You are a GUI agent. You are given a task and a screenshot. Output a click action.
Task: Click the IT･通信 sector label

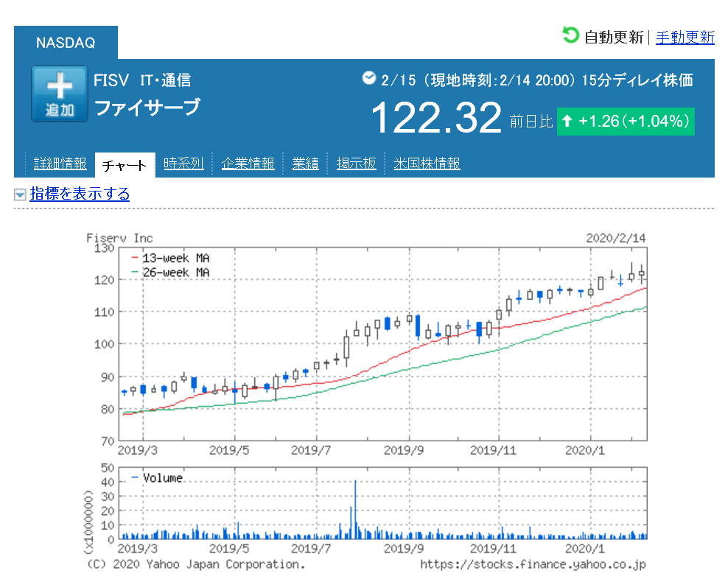[165, 80]
